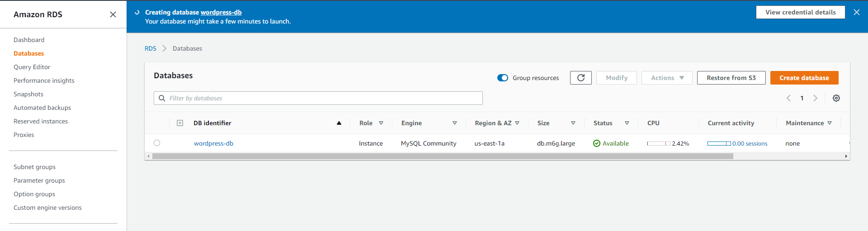Toggle the Group resources switch
The width and height of the screenshot is (868, 231).
(503, 78)
